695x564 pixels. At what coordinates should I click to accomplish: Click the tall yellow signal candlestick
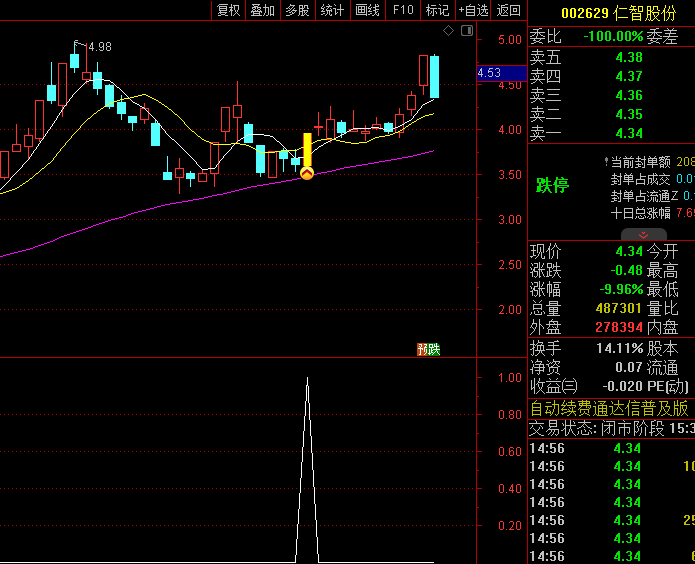[307, 150]
